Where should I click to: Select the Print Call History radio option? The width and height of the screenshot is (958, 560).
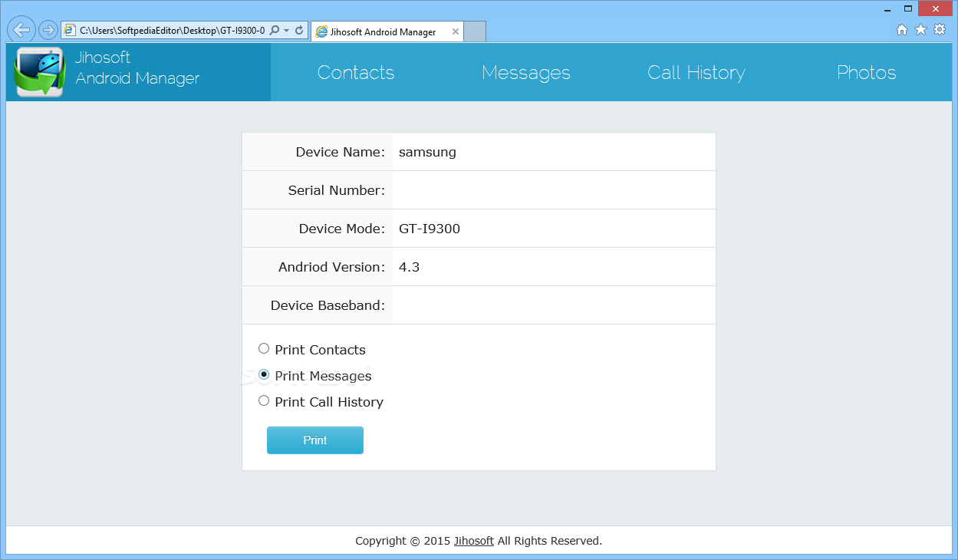264,400
